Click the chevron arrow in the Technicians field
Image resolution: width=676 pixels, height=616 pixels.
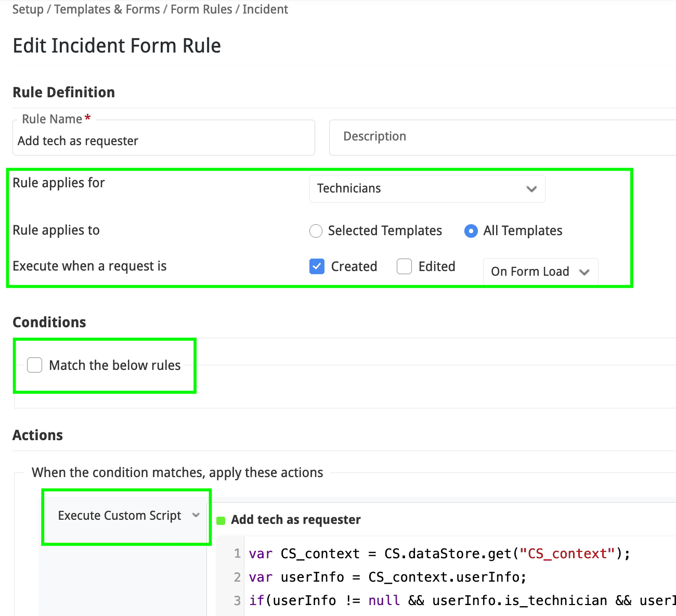531,189
